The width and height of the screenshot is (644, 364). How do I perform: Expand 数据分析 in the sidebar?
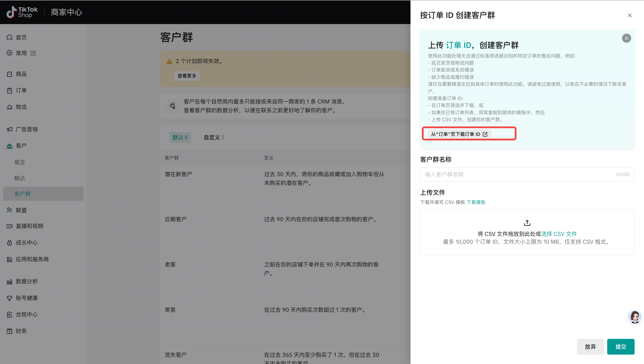27,281
